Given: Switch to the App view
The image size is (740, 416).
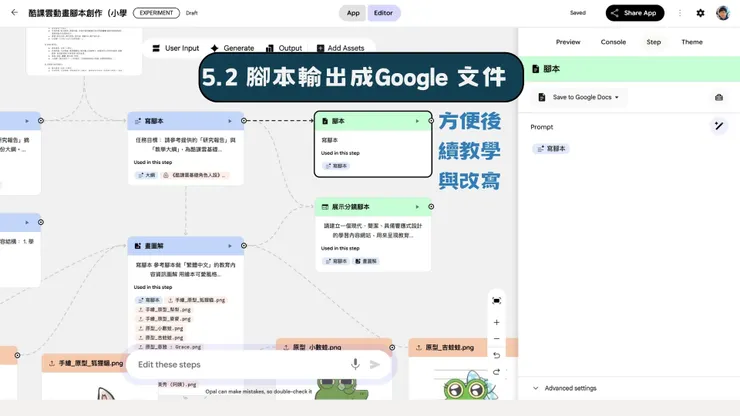Looking at the screenshot, I should [353, 13].
